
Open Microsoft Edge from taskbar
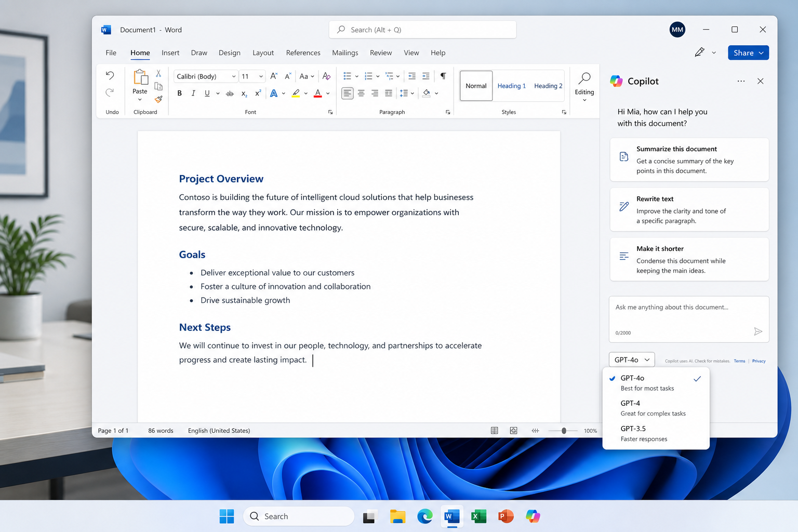coord(425,516)
